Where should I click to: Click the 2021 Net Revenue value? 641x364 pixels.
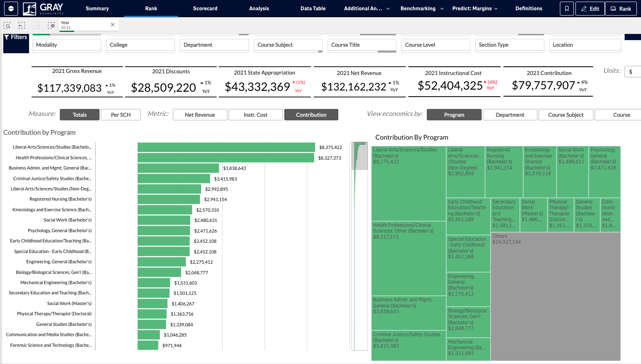click(353, 87)
